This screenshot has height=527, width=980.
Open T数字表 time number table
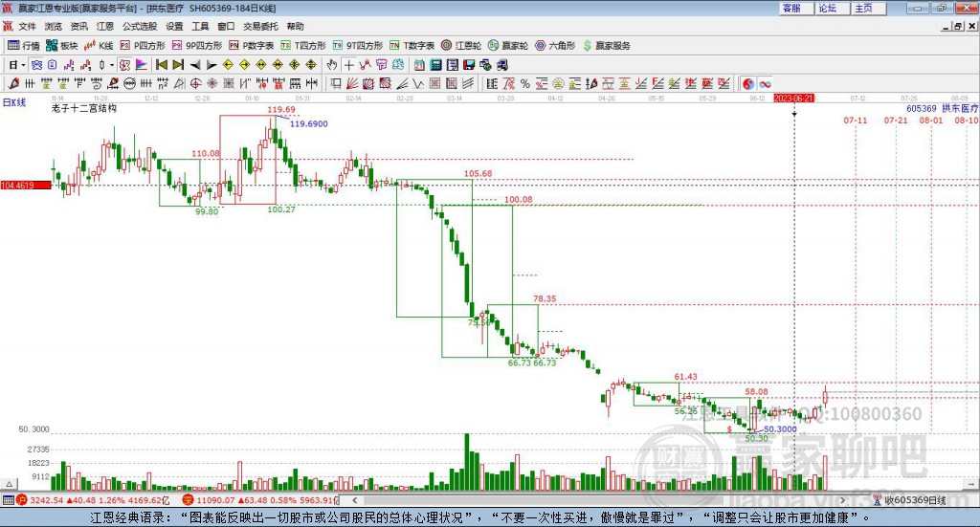pyautogui.click(x=412, y=46)
